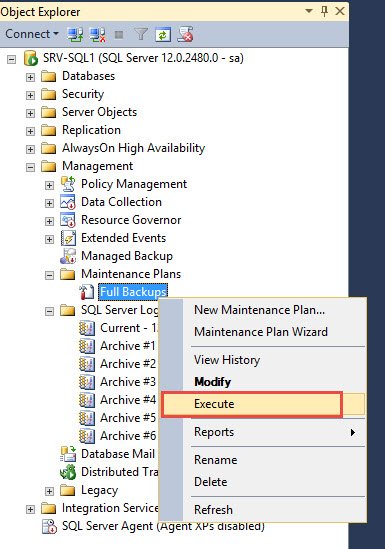This screenshot has height=549, width=385.
Task: Expand the Policy Management node
Action: pyautogui.click(x=49, y=185)
